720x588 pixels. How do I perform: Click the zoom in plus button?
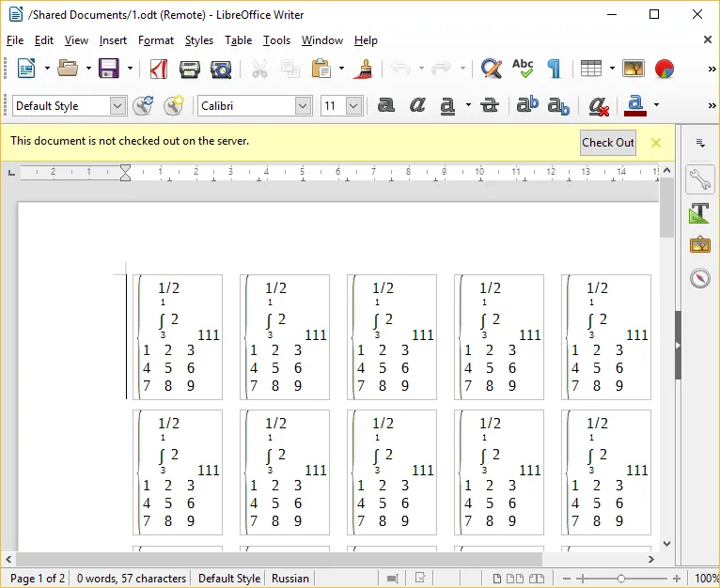click(677, 579)
